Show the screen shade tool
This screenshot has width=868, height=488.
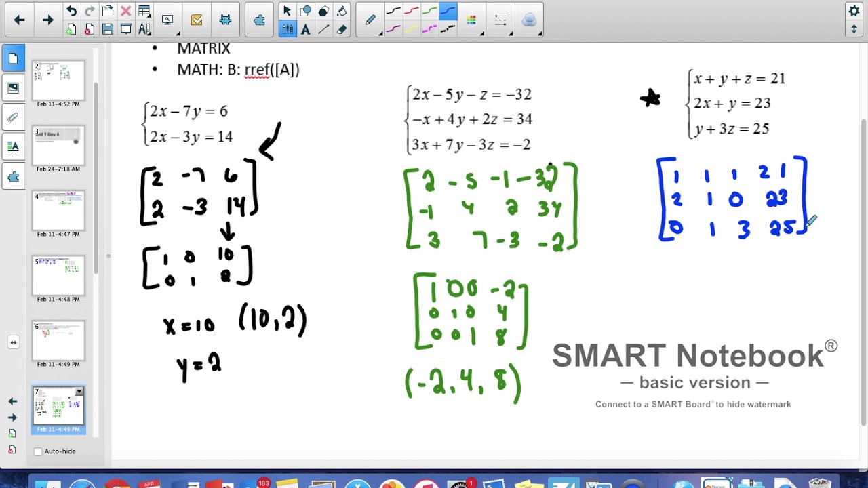(x=126, y=29)
